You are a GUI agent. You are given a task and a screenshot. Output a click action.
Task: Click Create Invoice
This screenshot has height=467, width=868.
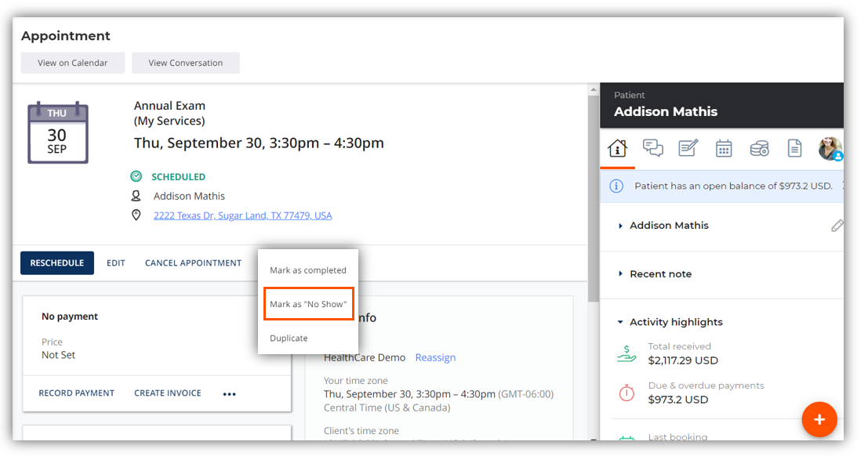tap(168, 393)
